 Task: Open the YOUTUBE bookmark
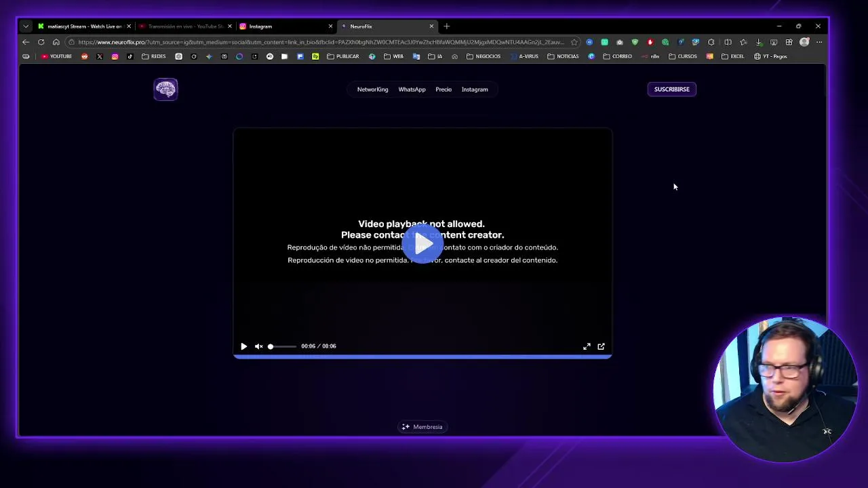click(x=56, y=56)
